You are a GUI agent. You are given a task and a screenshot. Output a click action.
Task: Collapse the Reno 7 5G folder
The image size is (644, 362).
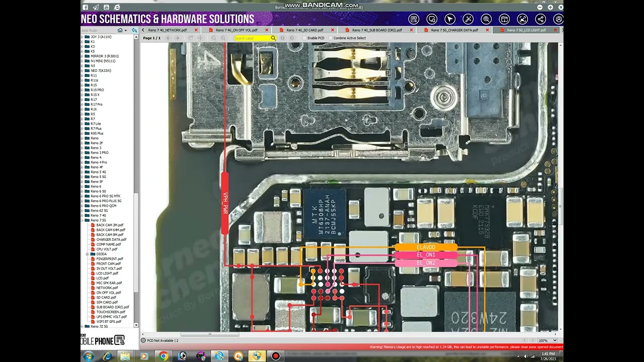[x=82, y=220]
